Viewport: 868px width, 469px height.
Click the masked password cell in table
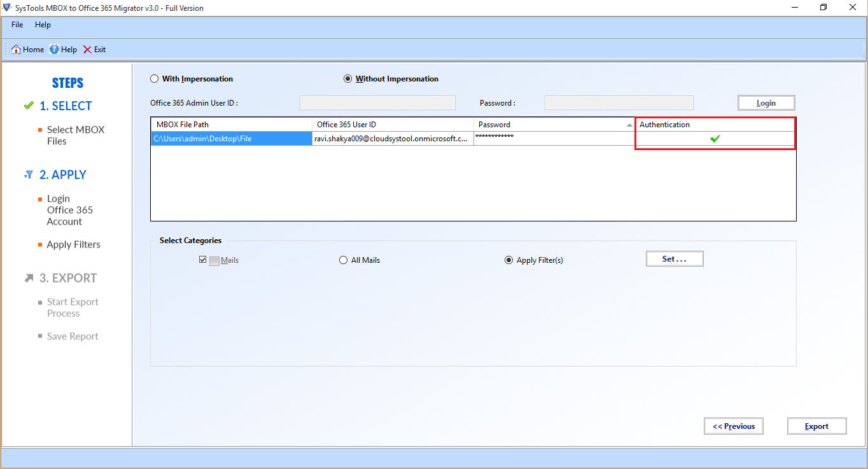point(554,139)
